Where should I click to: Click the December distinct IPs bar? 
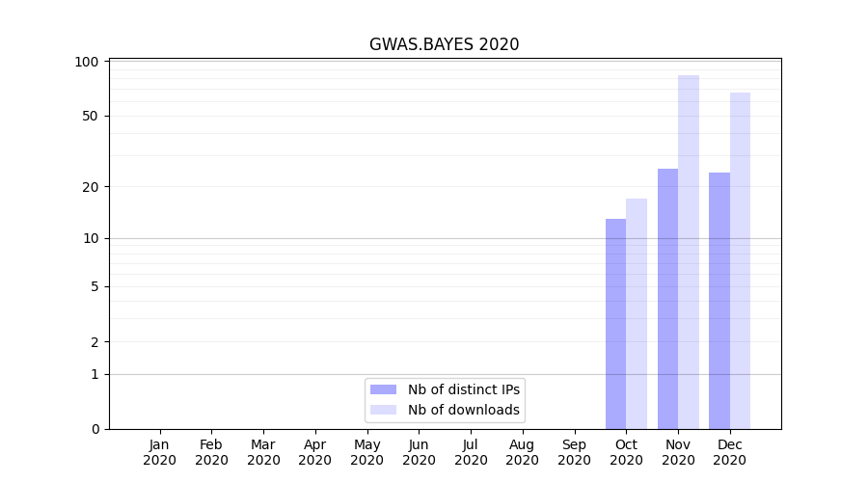[719, 301]
